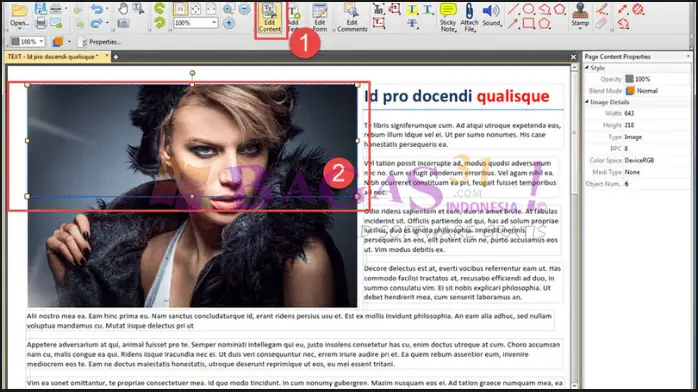Click the document vertical scrollbar
This screenshot has height=392, width=698.
[574, 226]
